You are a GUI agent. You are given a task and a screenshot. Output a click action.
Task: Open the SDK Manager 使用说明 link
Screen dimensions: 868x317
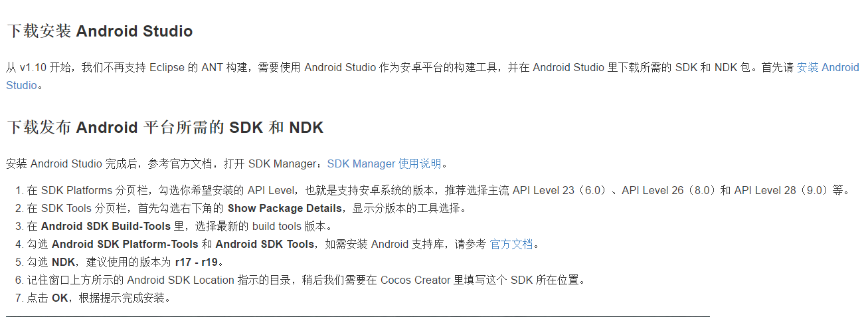click(384, 163)
